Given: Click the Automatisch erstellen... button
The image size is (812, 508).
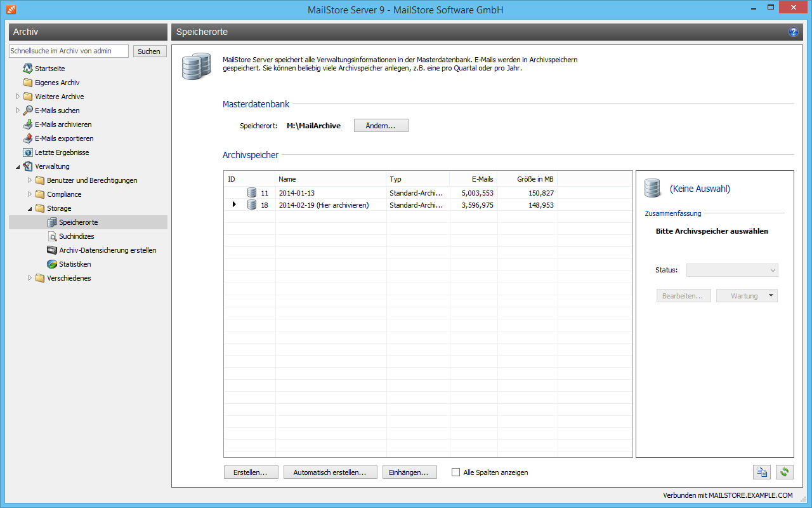Looking at the screenshot, I should click(x=331, y=472).
